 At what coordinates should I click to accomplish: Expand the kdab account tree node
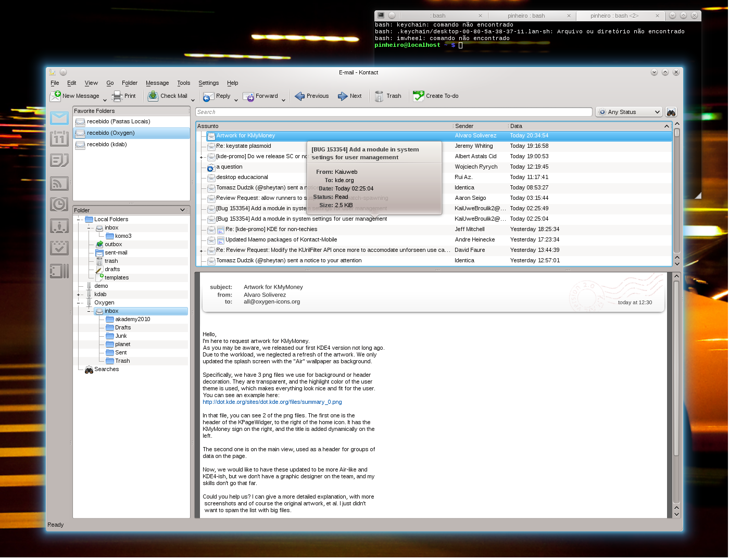(x=79, y=295)
